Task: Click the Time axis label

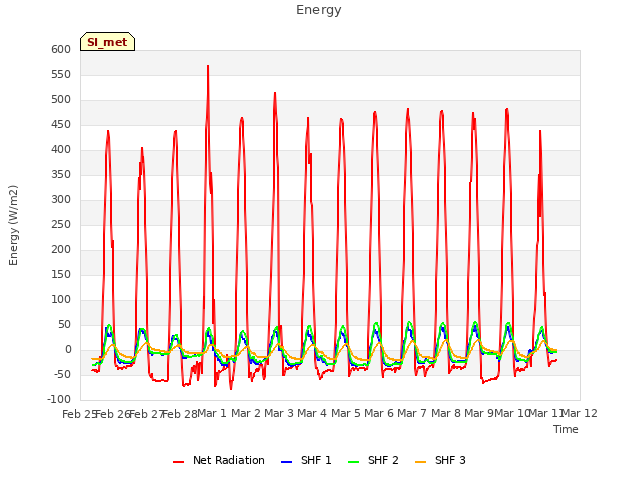Action: (x=566, y=429)
